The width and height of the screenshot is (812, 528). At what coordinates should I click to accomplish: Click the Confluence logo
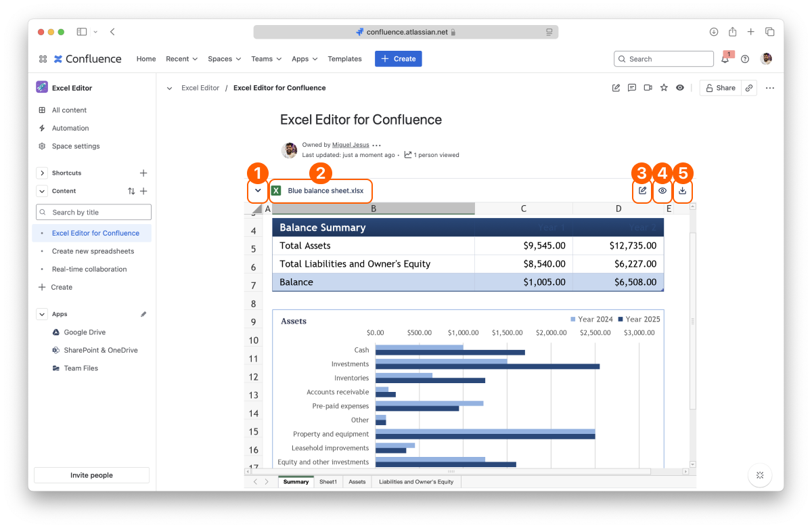88,59
